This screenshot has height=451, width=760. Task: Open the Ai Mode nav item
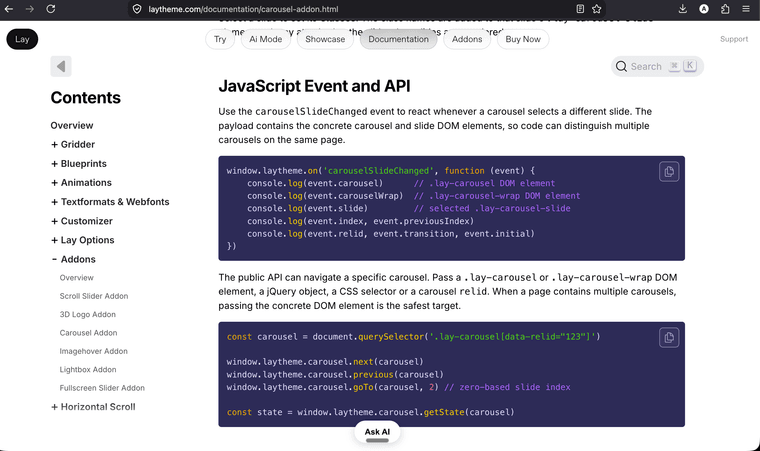pyautogui.click(x=266, y=39)
